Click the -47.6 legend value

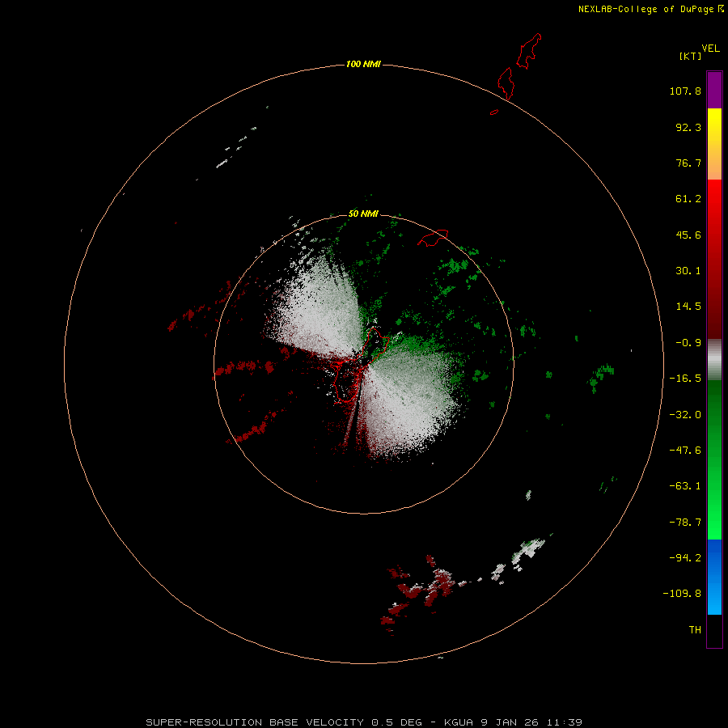tap(685, 451)
